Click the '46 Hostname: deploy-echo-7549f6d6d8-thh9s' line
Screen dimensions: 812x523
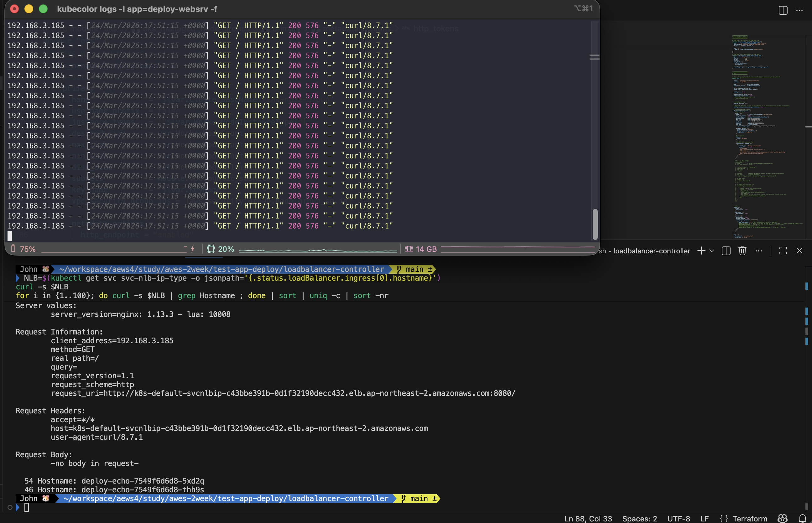coord(114,490)
